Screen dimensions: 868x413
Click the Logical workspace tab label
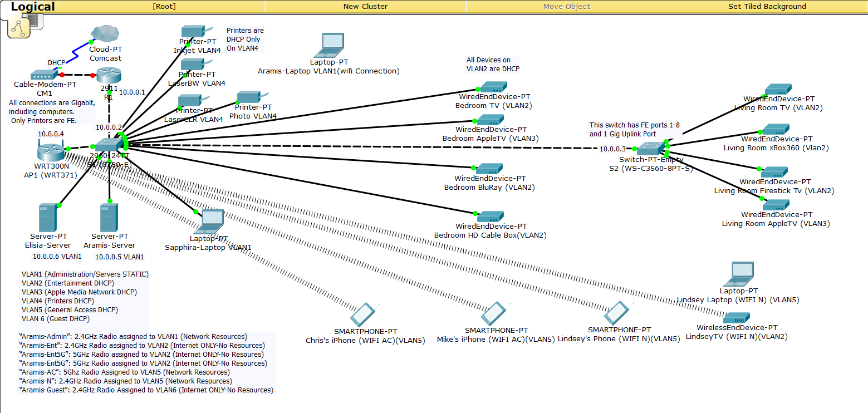(x=33, y=7)
